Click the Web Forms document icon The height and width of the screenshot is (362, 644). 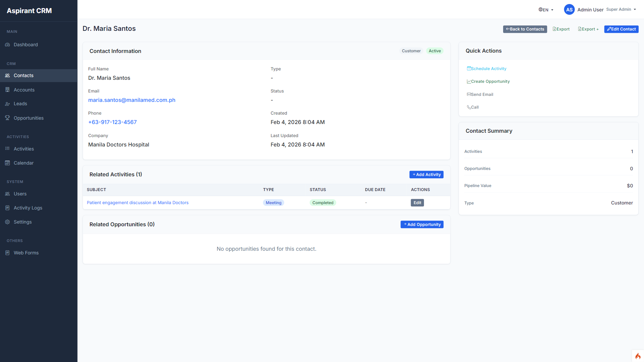(x=7, y=253)
